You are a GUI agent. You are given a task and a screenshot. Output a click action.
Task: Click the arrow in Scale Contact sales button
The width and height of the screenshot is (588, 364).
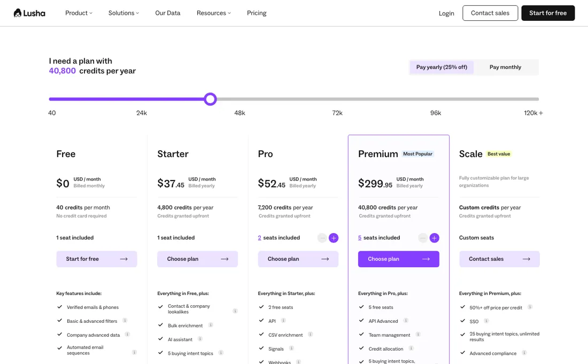(x=527, y=259)
